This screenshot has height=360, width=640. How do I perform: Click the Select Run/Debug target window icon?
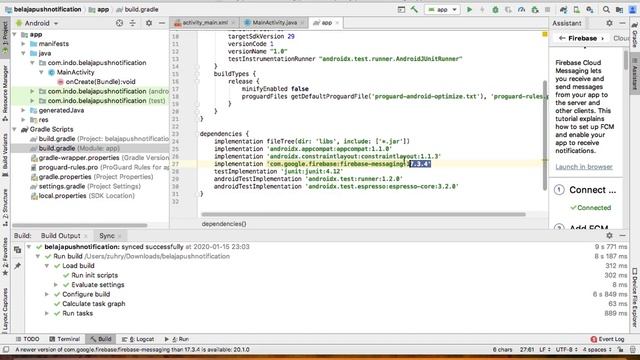click(401, 9)
